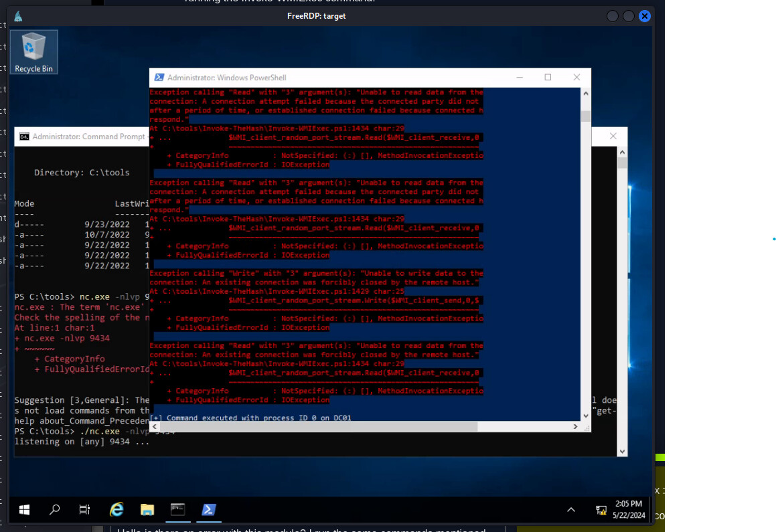Open Task View from the taskbar

[x=84, y=510]
